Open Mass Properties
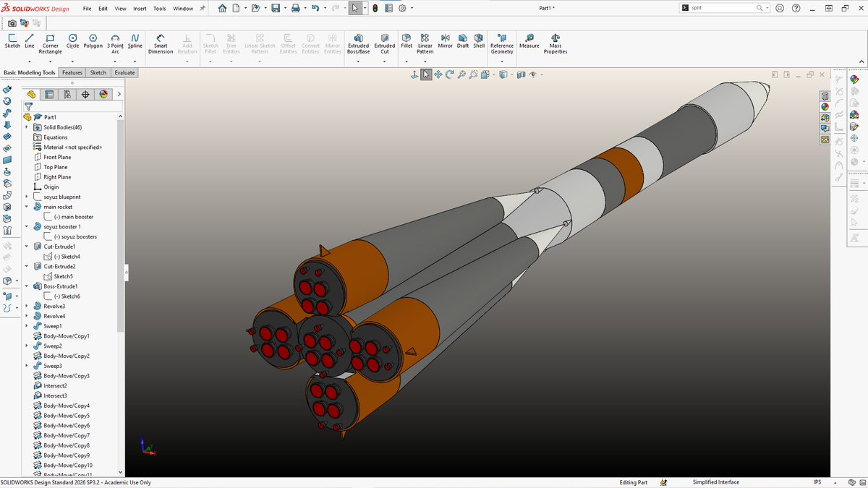Image resolution: width=868 pixels, height=488 pixels. (x=556, y=43)
